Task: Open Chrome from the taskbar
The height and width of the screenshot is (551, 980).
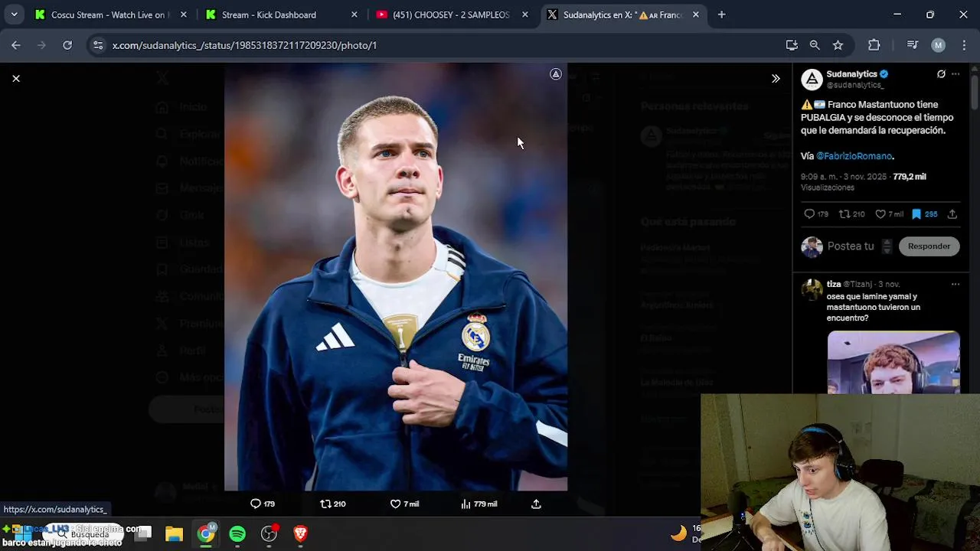Action: [206, 533]
